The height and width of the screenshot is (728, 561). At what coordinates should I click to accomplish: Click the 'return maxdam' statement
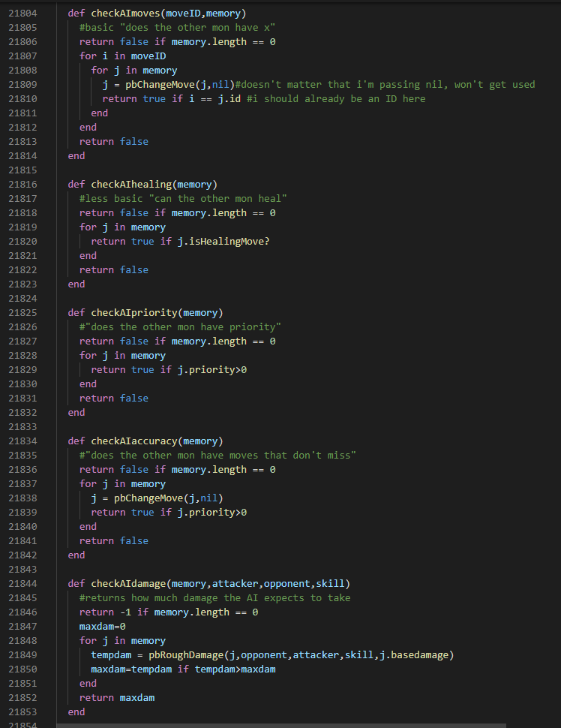coord(117,698)
